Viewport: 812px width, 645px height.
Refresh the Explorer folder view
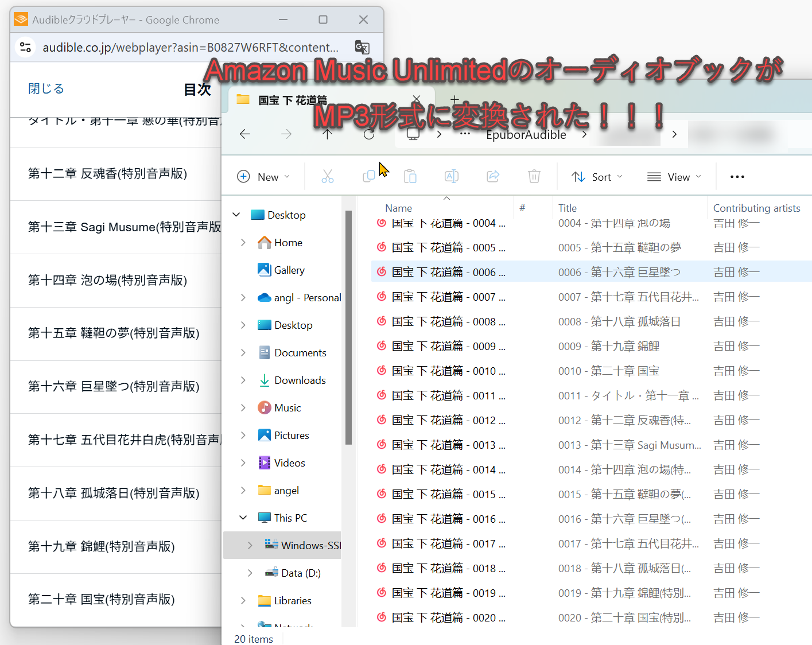pyautogui.click(x=369, y=134)
